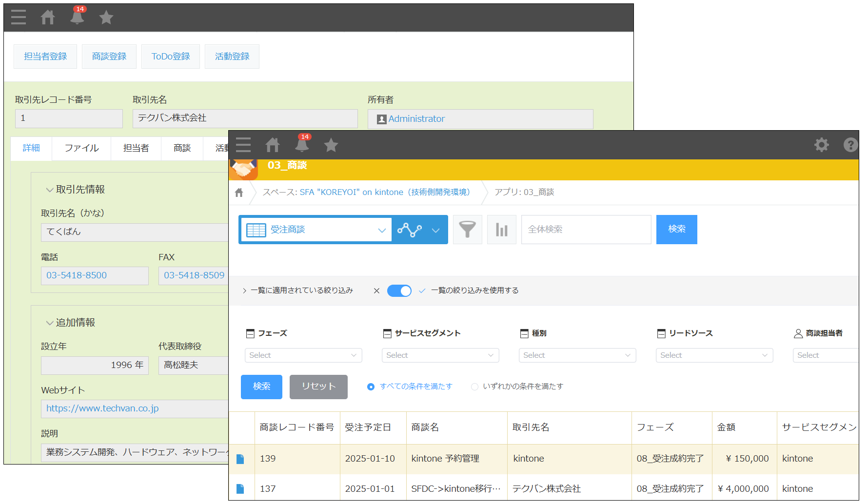Open the bar chart graph icon
Image resolution: width=868 pixels, height=504 pixels.
(x=501, y=230)
